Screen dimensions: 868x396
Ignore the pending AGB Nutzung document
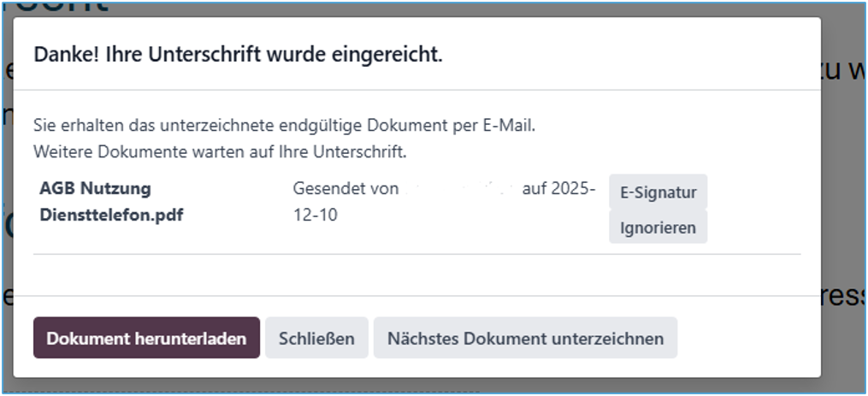pyautogui.click(x=658, y=228)
